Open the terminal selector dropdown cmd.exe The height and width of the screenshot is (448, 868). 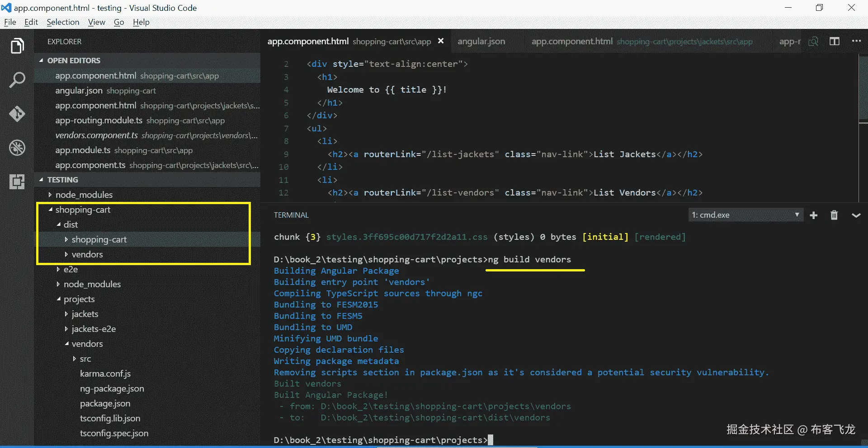pyautogui.click(x=745, y=215)
